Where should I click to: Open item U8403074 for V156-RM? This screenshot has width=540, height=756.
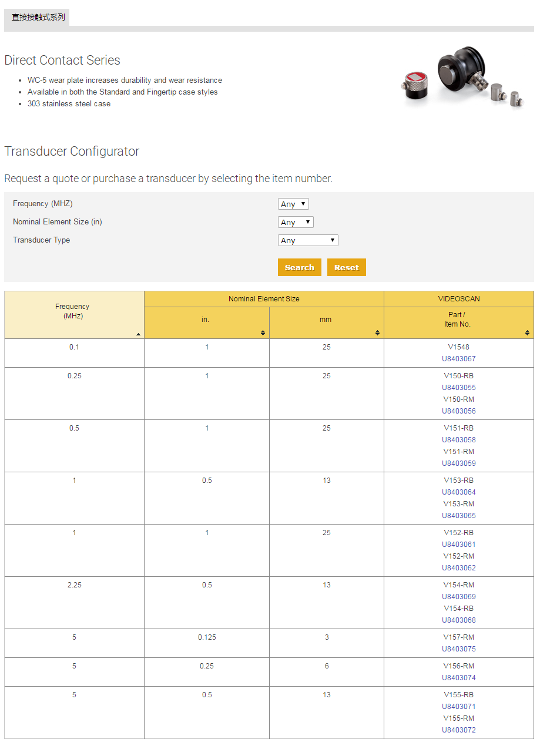pos(458,678)
